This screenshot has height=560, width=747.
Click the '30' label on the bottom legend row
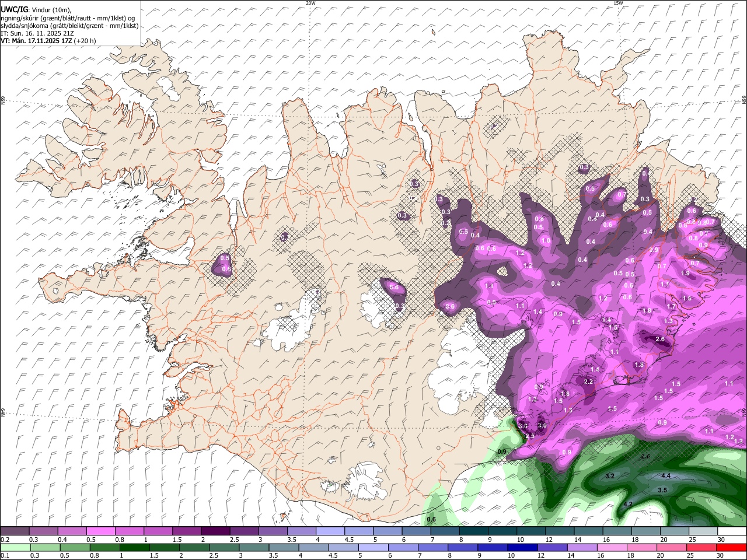(720, 555)
